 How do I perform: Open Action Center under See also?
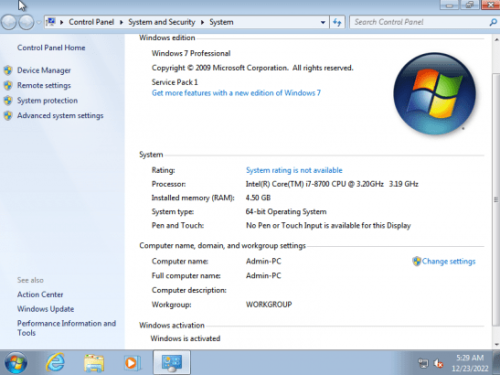[x=40, y=294]
